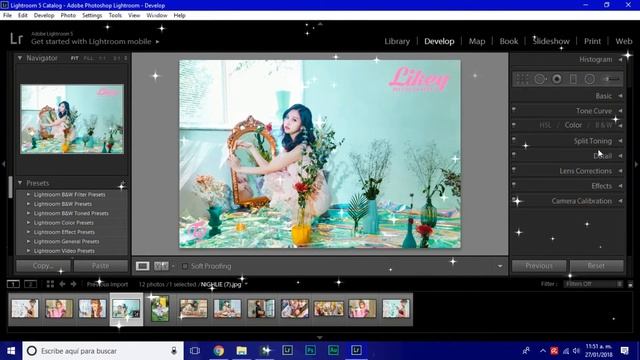Screen dimensions: 640x360
Task: Switch to the Print module
Action: click(x=592, y=41)
